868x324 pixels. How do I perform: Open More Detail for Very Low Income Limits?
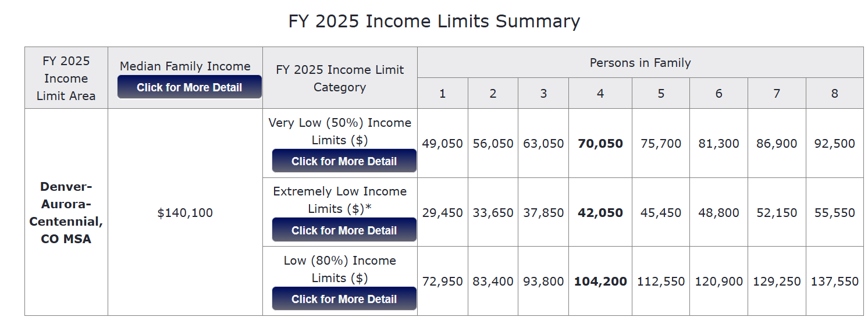[x=344, y=161]
